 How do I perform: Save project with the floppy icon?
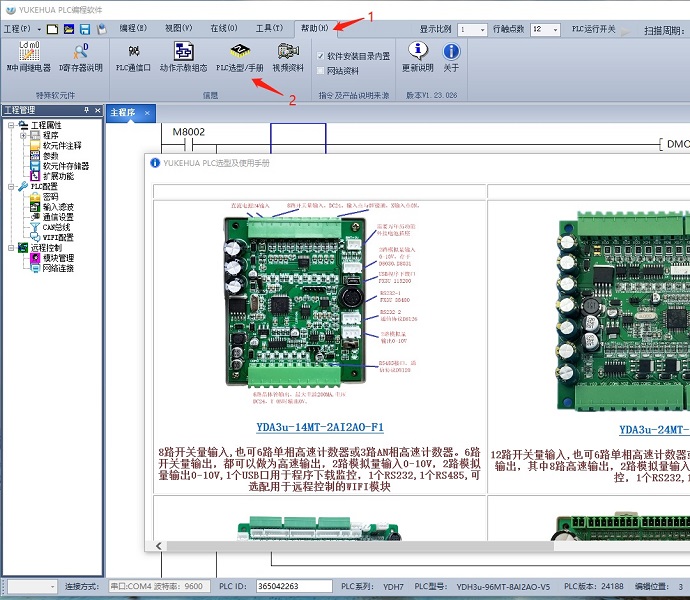coord(84,29)
